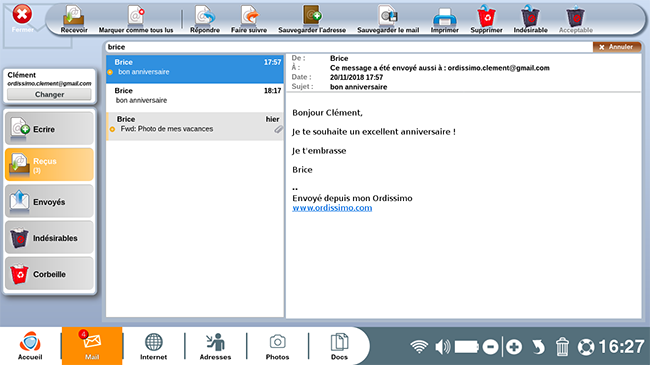Close the mail app with Fermer
The width and height of the screenshot is (650, 365).
pos(22,19)
